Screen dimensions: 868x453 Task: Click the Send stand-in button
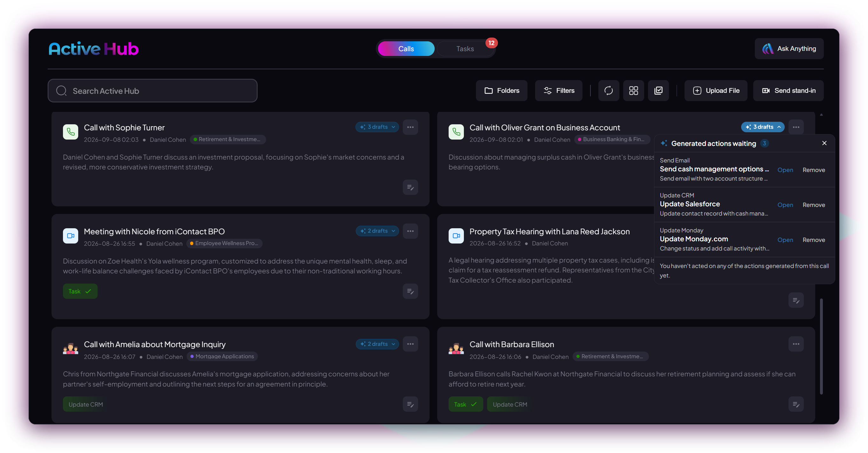click(788, 91)
